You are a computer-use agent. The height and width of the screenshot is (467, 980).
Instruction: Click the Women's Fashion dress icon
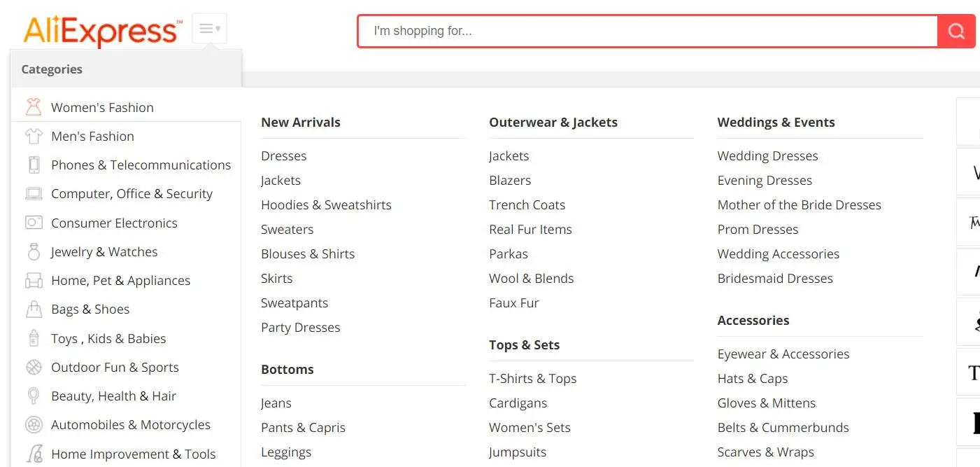click(34, 107)
